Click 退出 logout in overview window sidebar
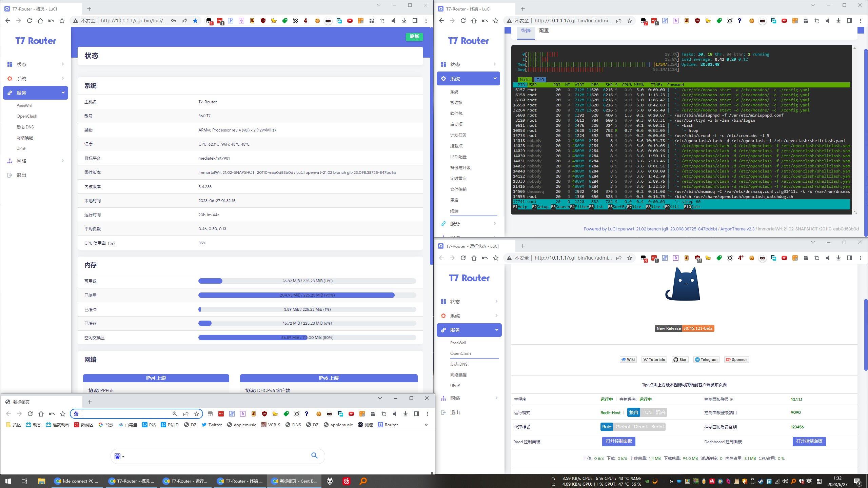868x488 pixels. point(21,175)
